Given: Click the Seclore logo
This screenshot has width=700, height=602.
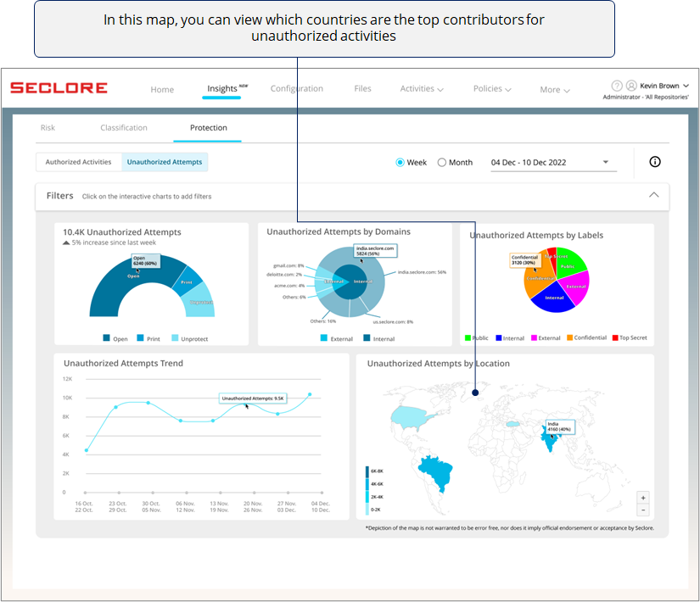Looking at the screenshot, I should click(59, 88).
